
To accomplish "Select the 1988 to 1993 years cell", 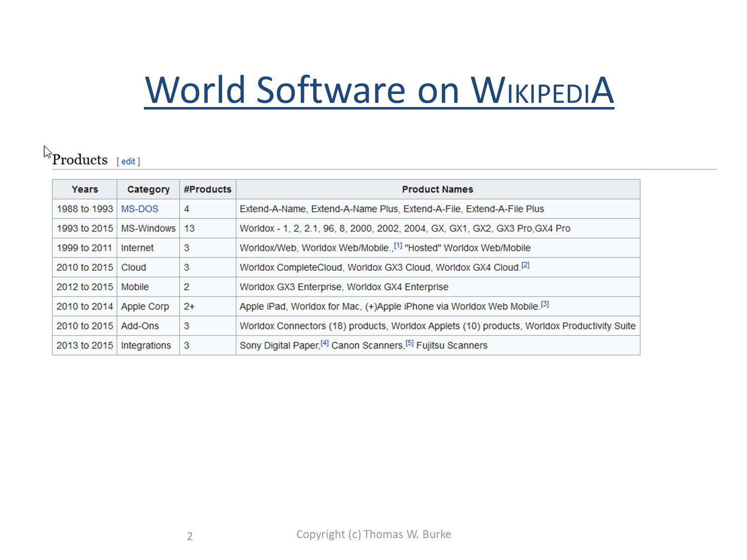I will tap(85, 209).
